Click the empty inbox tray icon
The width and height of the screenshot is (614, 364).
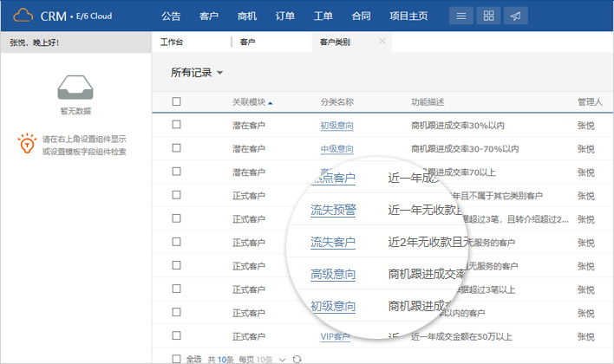pos(75,88)
